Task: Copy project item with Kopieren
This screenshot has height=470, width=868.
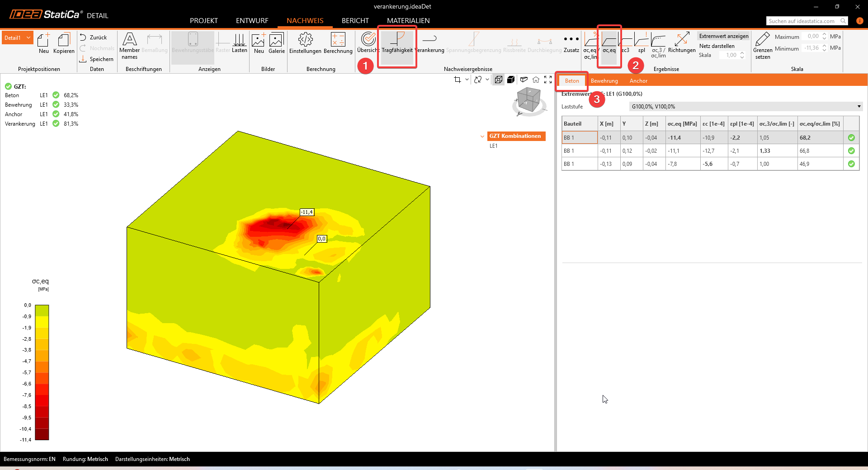Action: click(64, 43)
